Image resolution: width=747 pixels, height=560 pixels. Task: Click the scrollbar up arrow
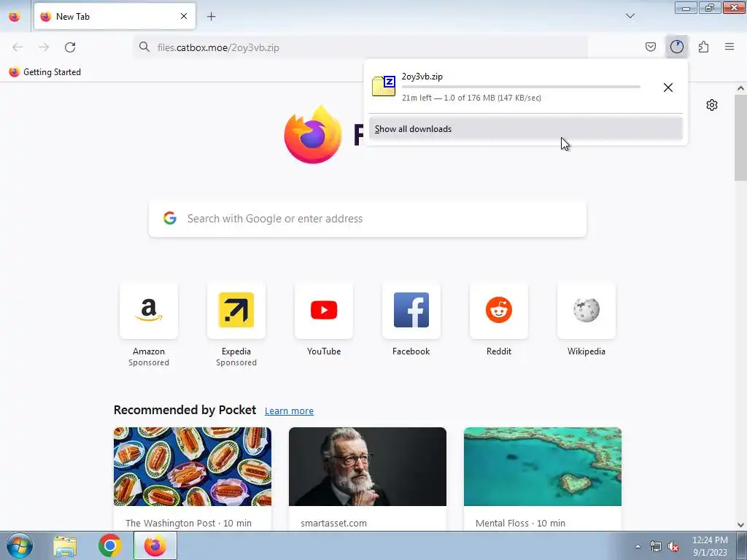click(x=740, y=88)
